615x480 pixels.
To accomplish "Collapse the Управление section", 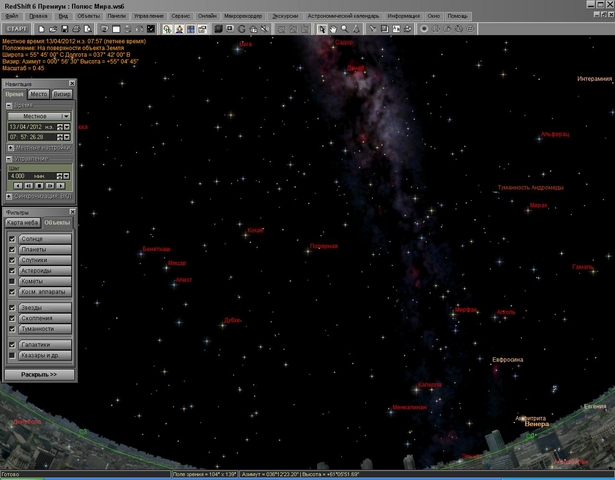I will pyautogui.click(x=8, y=158).
